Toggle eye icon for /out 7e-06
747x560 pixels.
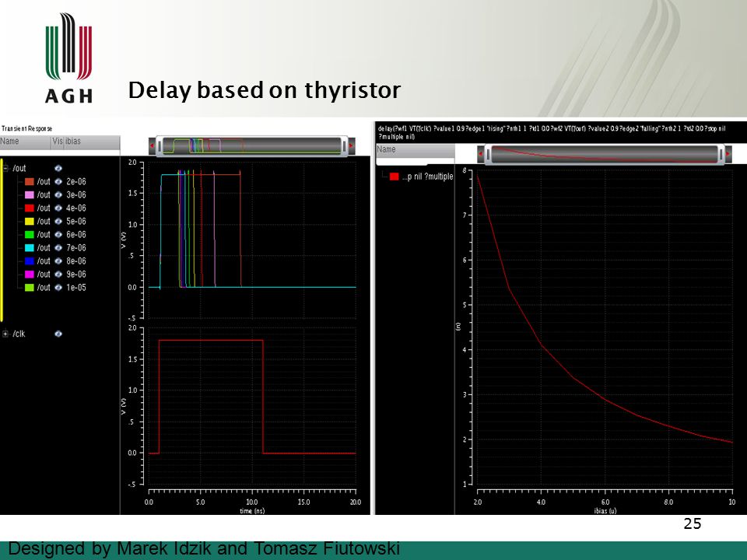(58, 247)
